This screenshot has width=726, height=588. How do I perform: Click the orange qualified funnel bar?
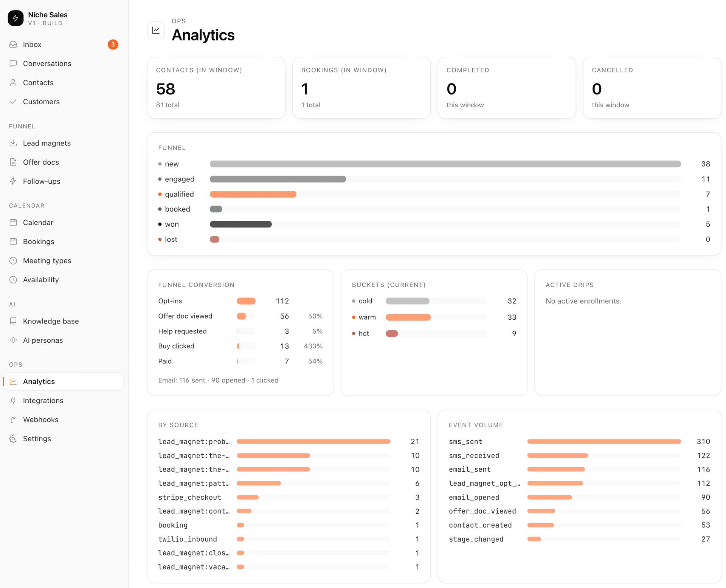point(253,194)
